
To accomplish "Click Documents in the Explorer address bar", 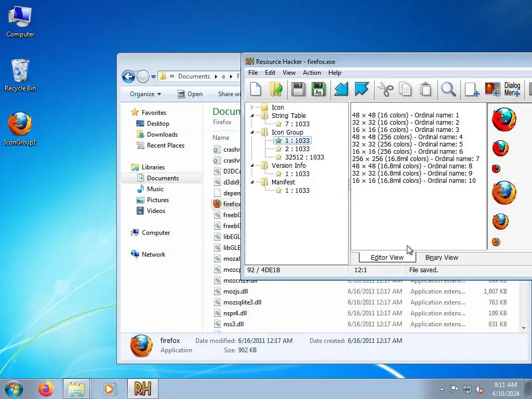I will point(194,76).
